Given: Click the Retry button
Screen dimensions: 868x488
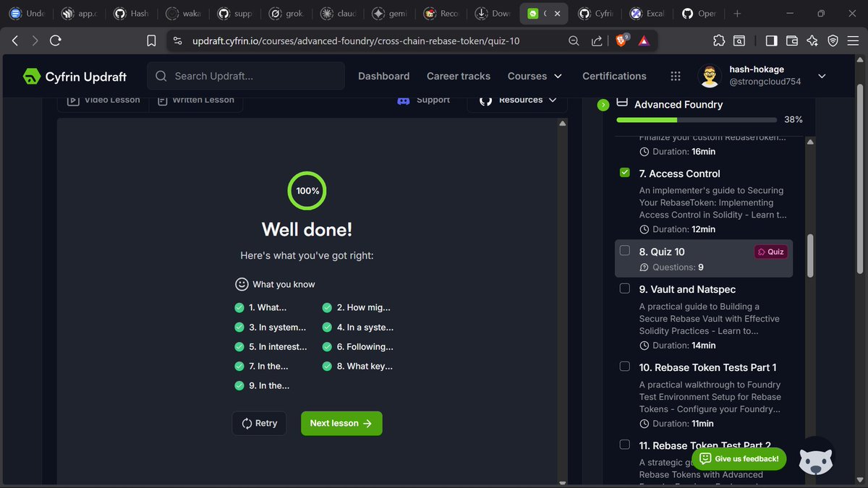Looking at the screenshot, I should 259,423.
